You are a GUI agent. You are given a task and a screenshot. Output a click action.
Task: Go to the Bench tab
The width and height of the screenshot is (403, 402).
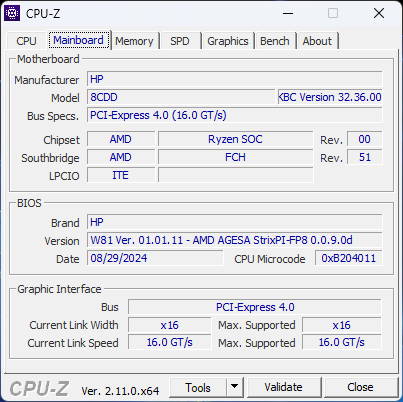click(x=275, y=41)
